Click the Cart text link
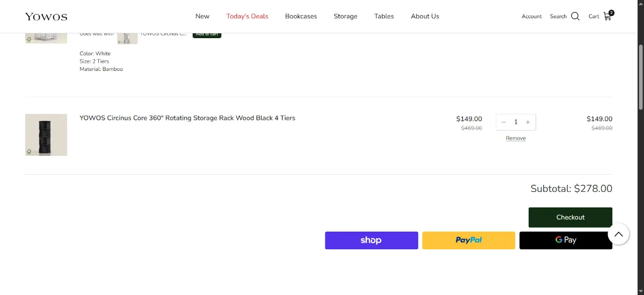644x295 pixels. 594,16
